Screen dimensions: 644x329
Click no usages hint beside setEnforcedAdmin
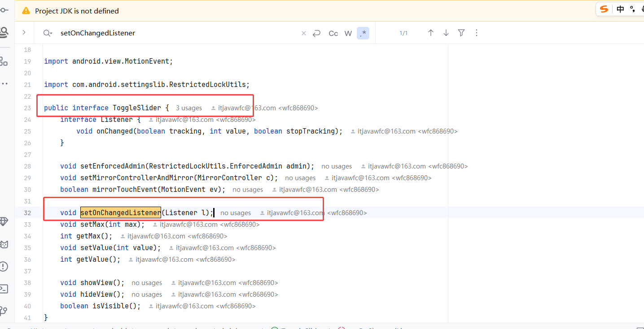tap(337, 166)
